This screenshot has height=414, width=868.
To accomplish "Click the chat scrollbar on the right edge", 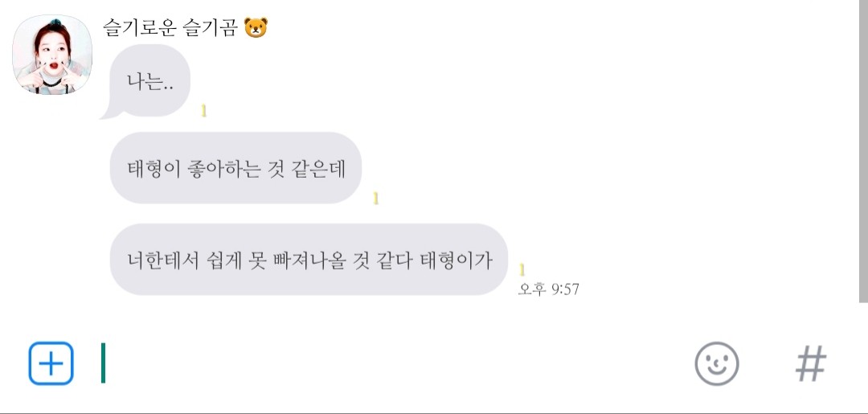I will click(x=863, y=151).
